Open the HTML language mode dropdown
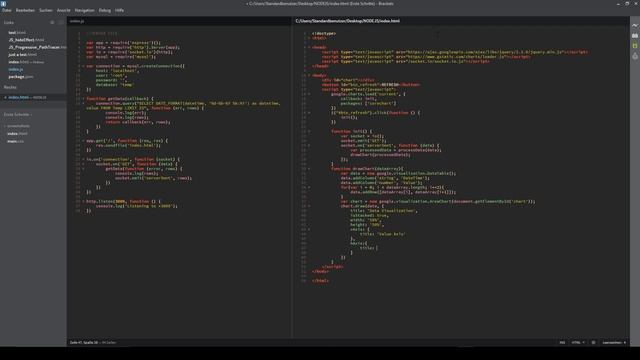 [578, 342]
